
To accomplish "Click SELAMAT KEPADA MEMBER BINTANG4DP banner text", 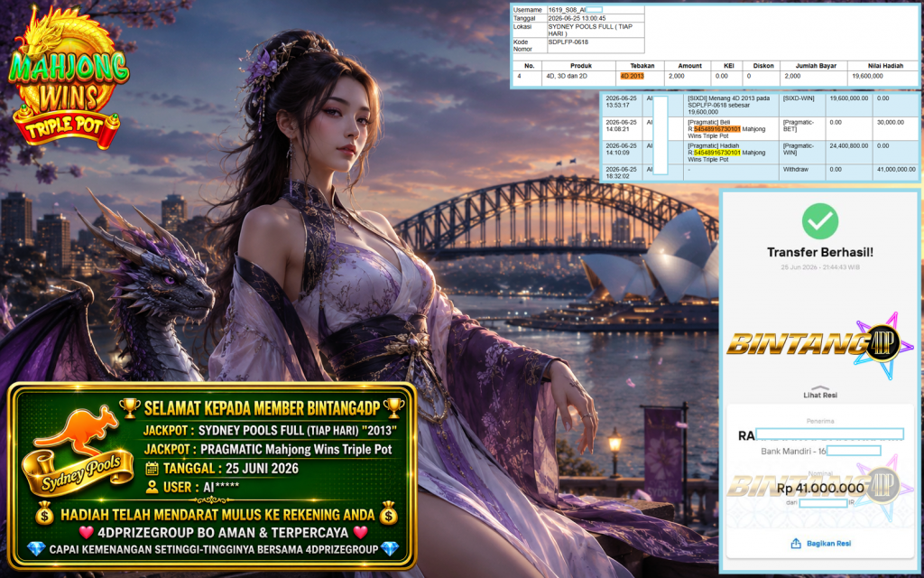I will (x=263, y=408).
